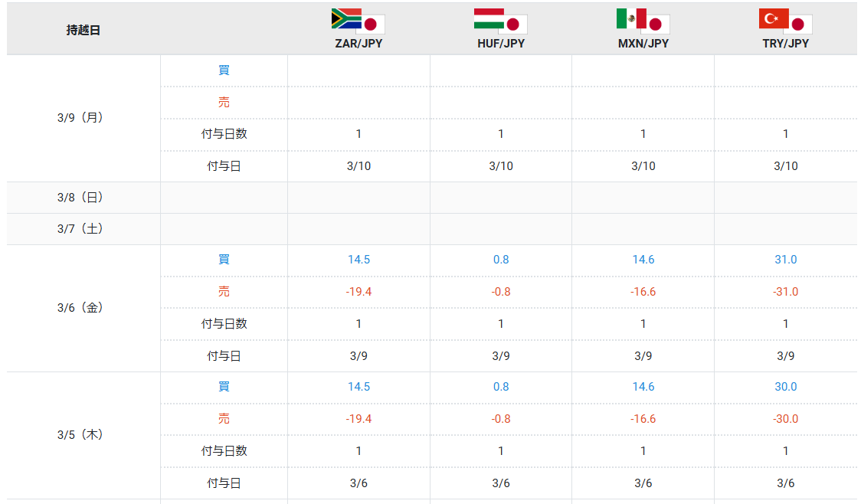
Task: Click Japan flag beside ZAR/JPY
Action: click(372, 25)
